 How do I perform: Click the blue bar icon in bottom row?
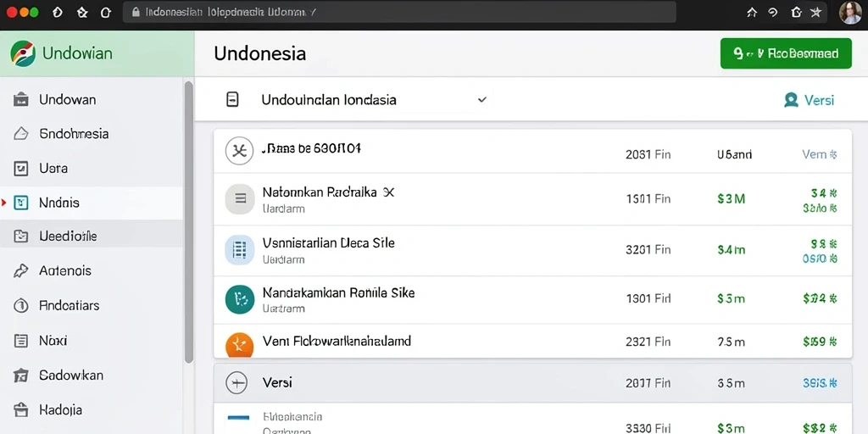click(240, 416)
